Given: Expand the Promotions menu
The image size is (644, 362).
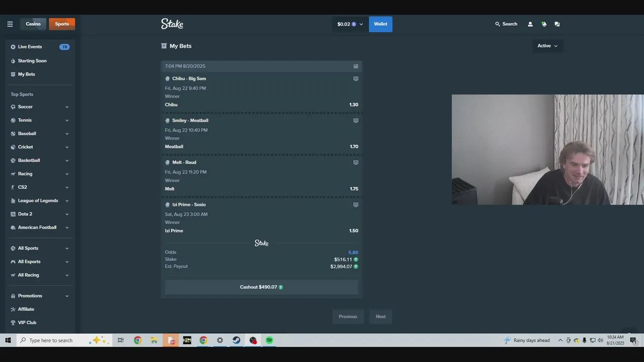Looking at the screenshot, I should [x=67, y=296].
